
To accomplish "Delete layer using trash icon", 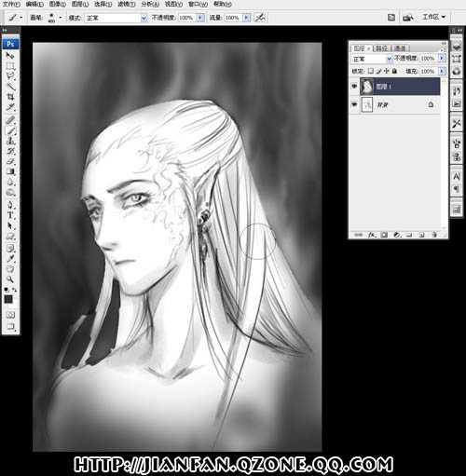I will click(434, 235).
